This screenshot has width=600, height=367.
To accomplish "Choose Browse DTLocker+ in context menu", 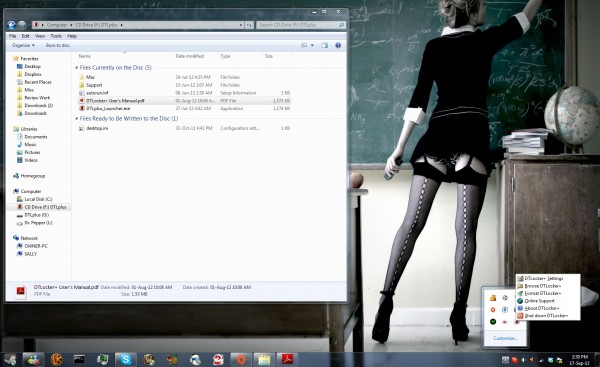I will coord(543,286).
